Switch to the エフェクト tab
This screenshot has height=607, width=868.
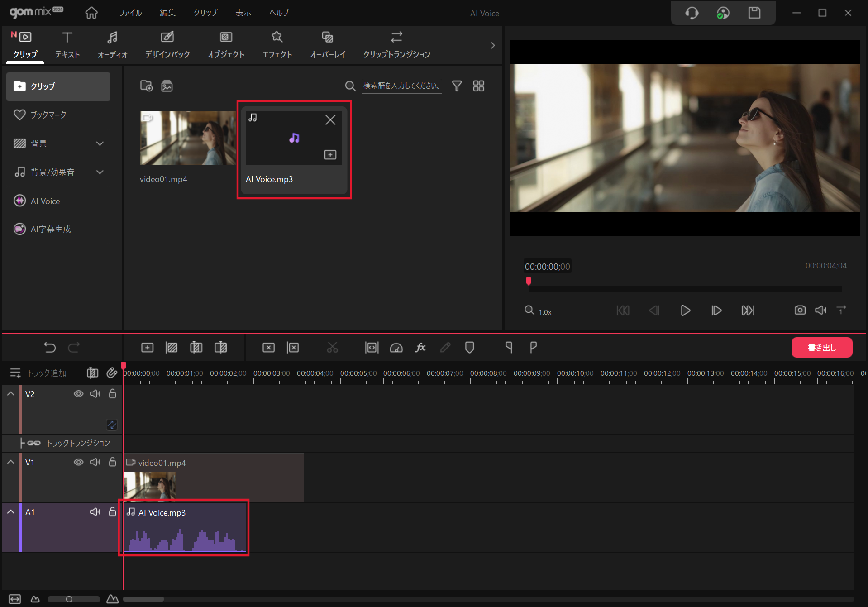277,45
